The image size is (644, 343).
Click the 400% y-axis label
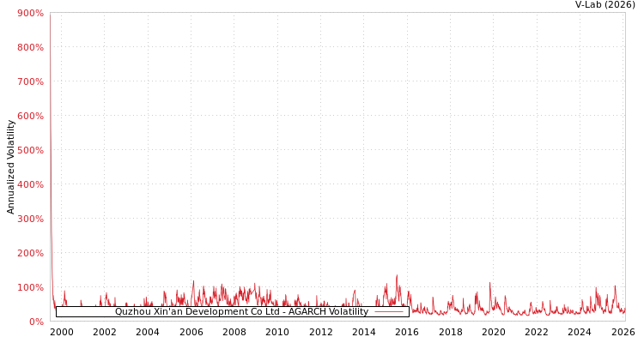click(30, 184)
